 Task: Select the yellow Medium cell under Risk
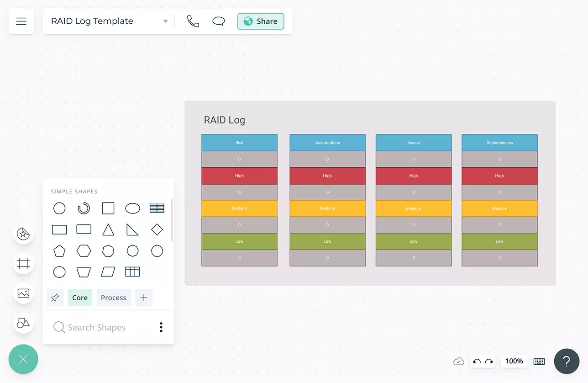239,208
